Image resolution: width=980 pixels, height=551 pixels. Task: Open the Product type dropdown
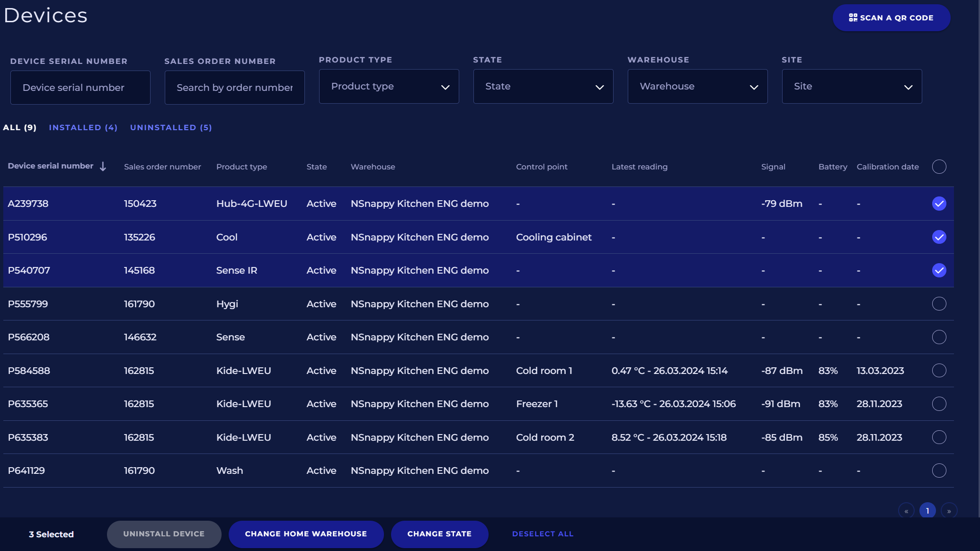coord(389,87)
